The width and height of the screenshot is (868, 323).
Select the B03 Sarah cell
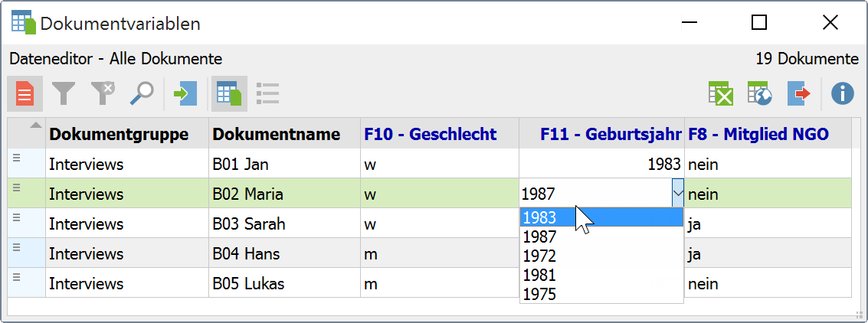pyautogui.click(x=284, y=223)
